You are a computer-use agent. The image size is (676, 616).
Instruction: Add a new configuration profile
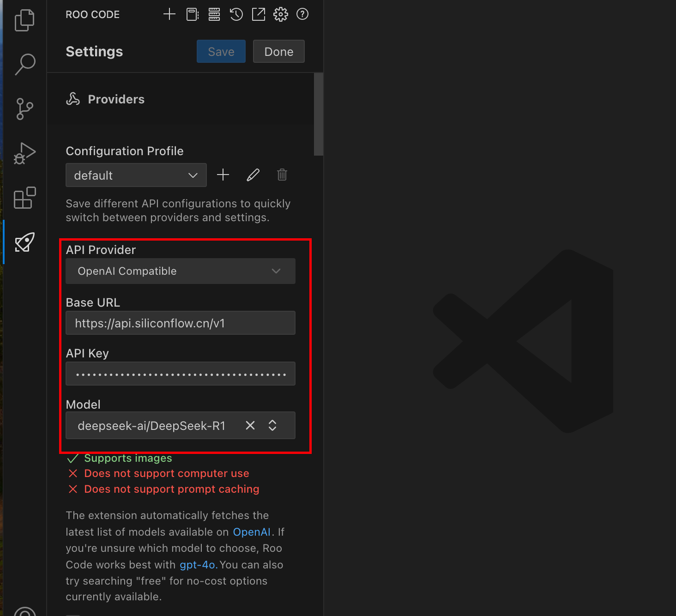(x=223, y=175)
